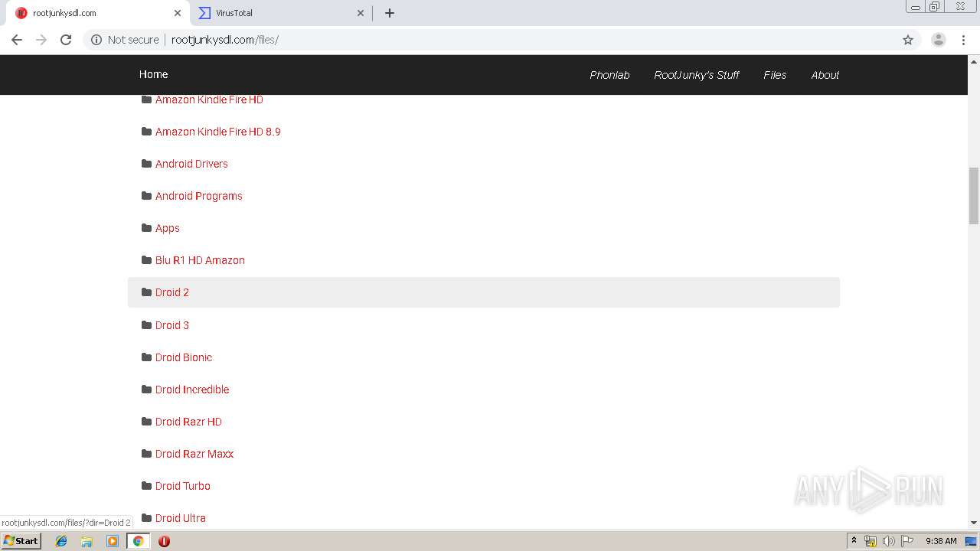
Task: Open the Chrome profile avatar
Action: coord(939,40)
